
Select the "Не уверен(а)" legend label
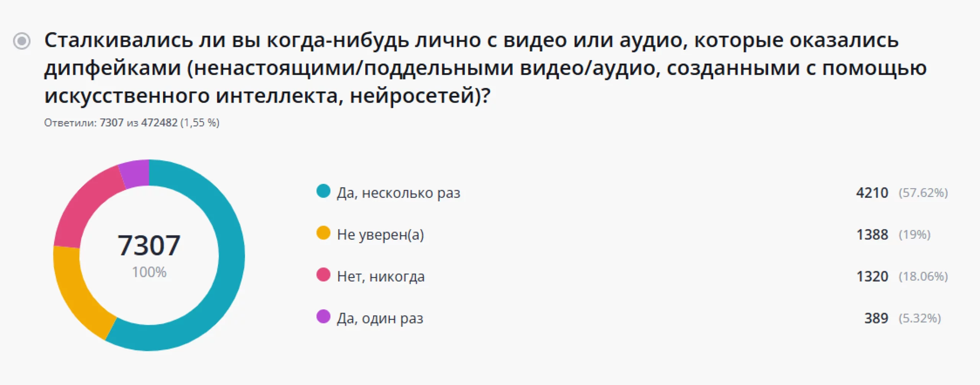[x=381, y=235]
